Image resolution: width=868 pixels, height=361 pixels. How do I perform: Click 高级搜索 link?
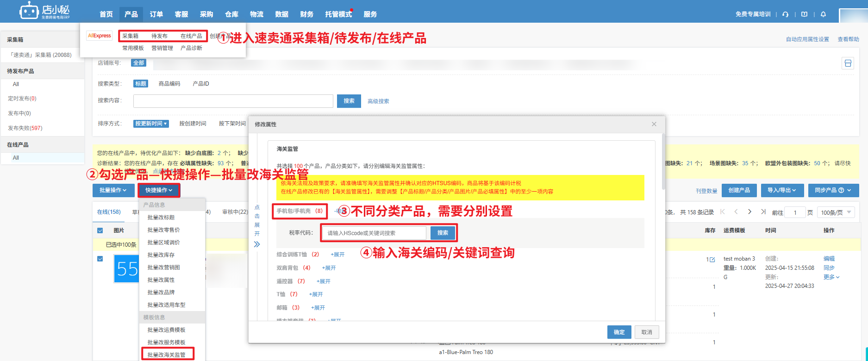coord(378,101)
